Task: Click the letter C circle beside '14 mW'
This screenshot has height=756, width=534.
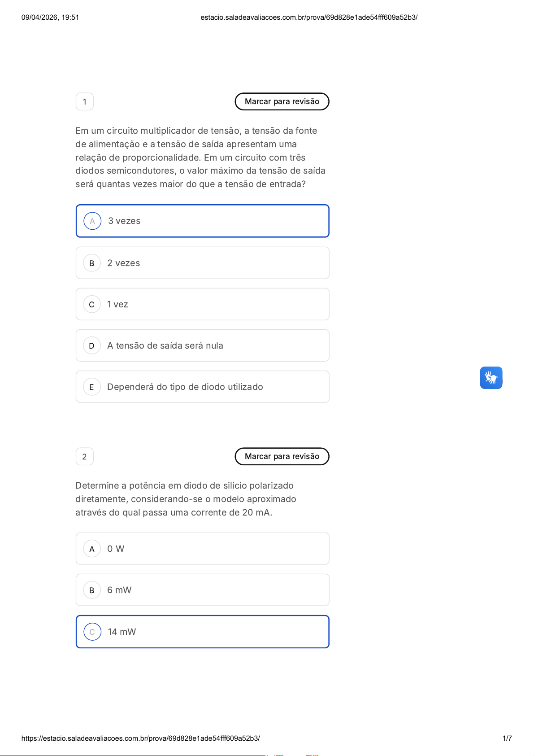Action: point(92,632)
